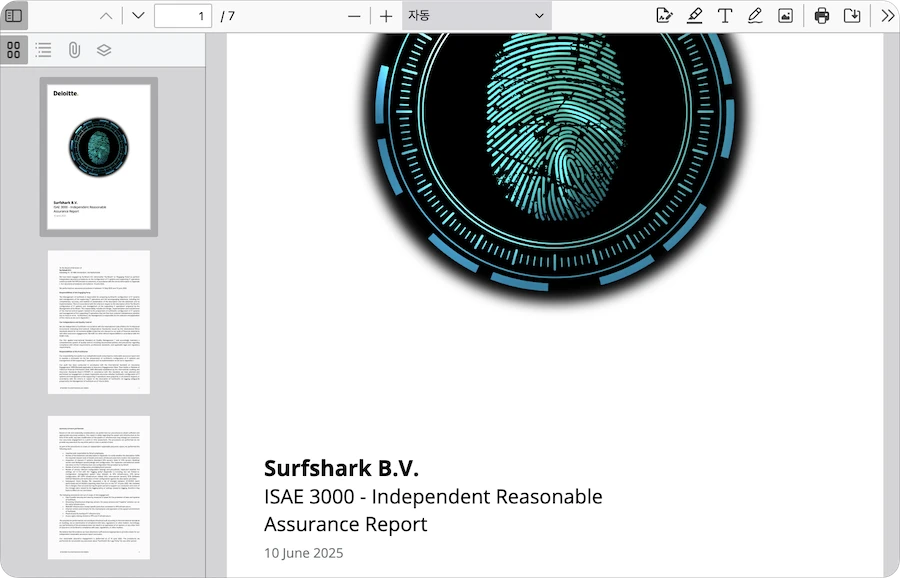Open the 자동 zoom level dropdown
This screenshot has width=900, height=578.
(476, 16)
